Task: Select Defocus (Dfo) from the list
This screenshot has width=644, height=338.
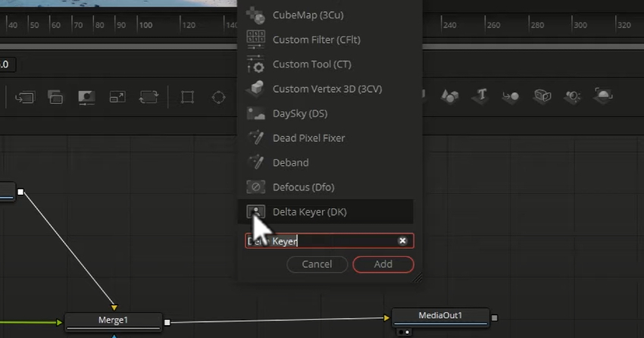Action: click(x=304, y=187)
